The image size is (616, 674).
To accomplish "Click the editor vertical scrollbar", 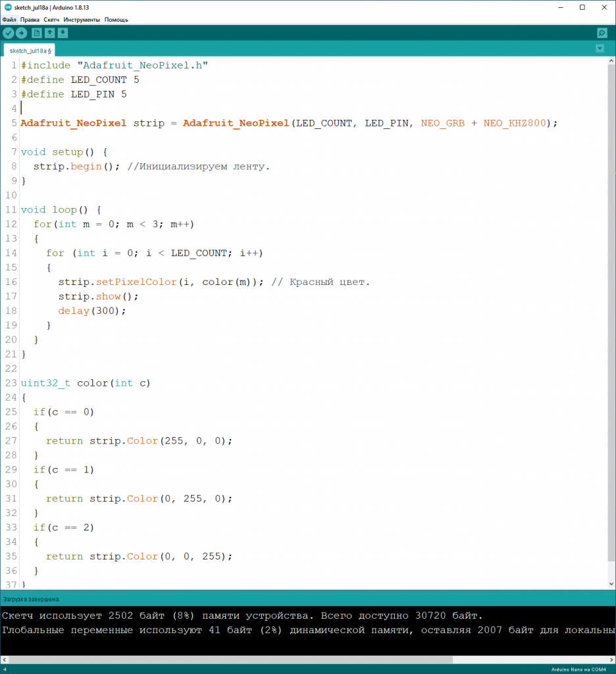I will point(611,329).
